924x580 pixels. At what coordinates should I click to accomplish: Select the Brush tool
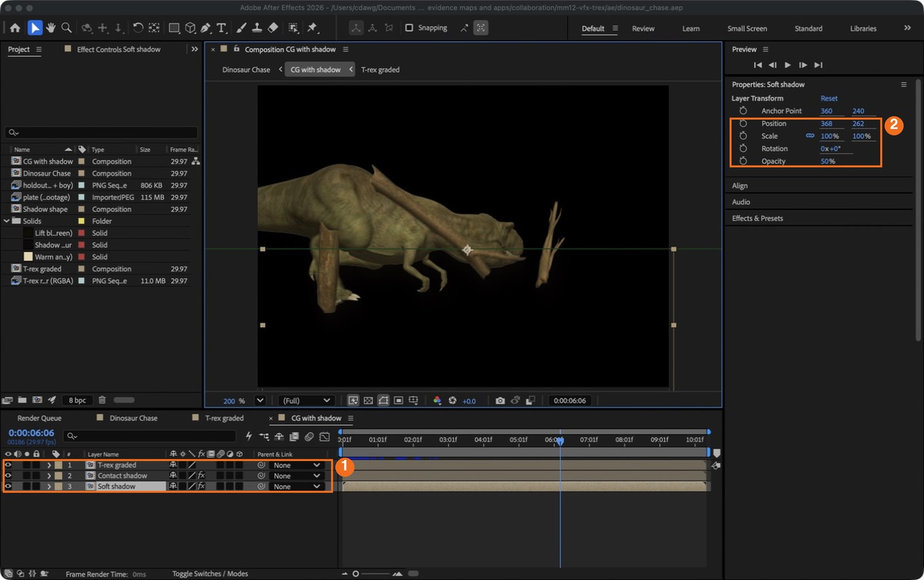pyautogui.click(x=241, y=28)
